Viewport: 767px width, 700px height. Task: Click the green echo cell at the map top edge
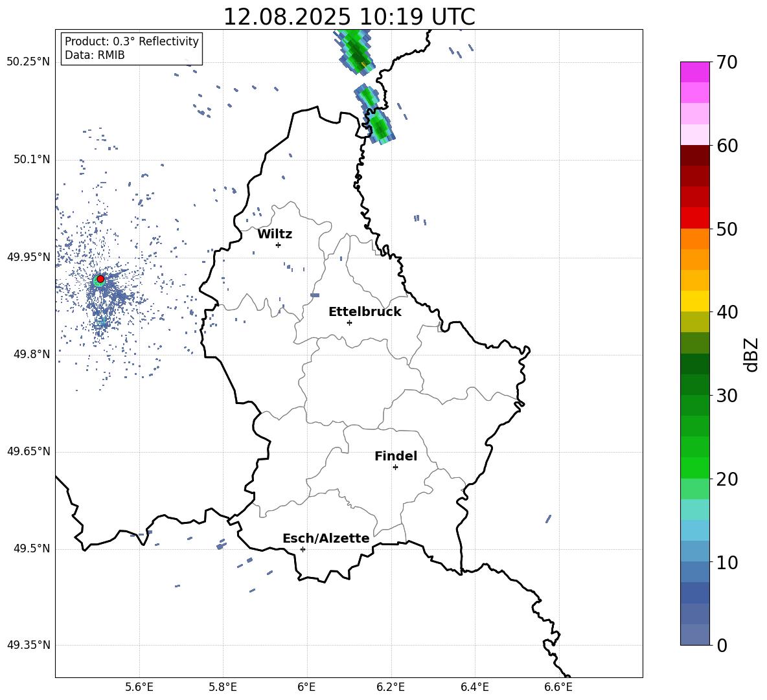pyautogui.click(x=356, y=51)
